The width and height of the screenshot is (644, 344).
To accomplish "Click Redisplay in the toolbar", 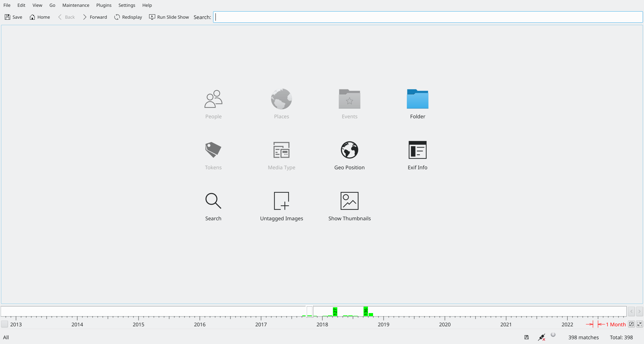I will pos(128,17).
